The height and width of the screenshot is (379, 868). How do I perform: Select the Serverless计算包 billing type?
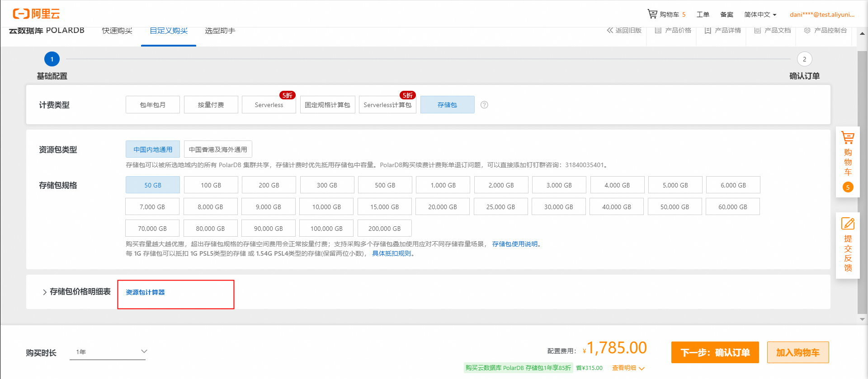coord(387,105)
